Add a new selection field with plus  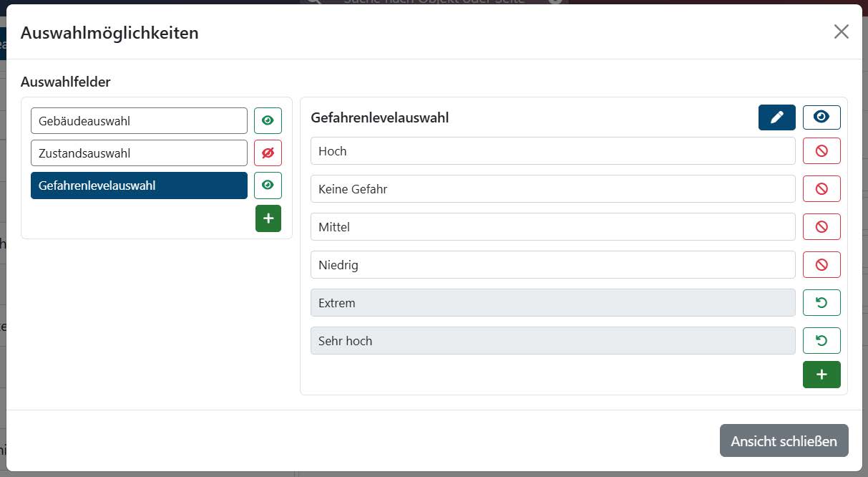click(x=268, y=218)
